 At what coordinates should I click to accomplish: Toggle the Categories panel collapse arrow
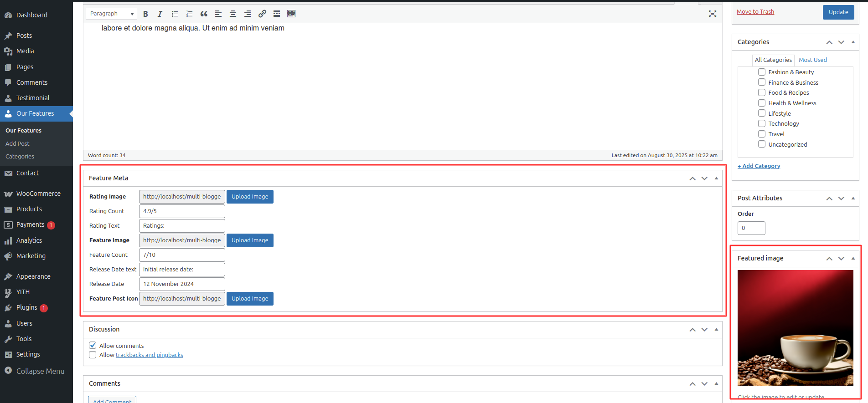coord(853,42)
